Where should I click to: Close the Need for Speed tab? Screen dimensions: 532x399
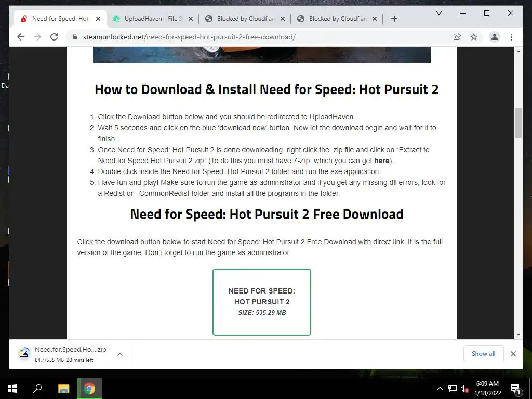click(x=98, y=19)
